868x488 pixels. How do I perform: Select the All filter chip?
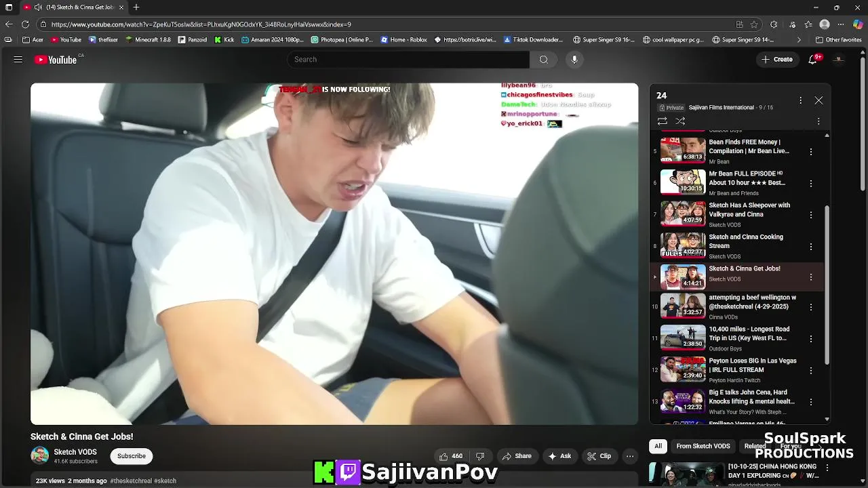coord(658,446)
